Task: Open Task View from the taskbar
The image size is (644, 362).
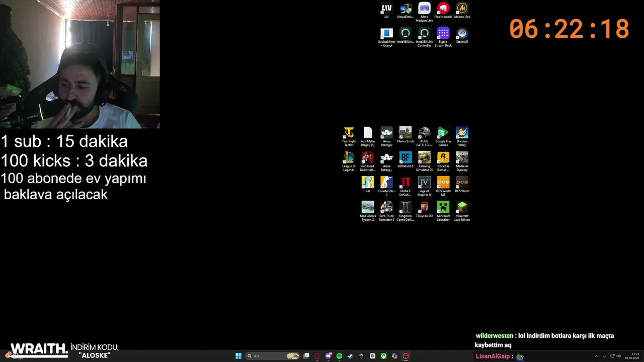Action: pos(306,356)
